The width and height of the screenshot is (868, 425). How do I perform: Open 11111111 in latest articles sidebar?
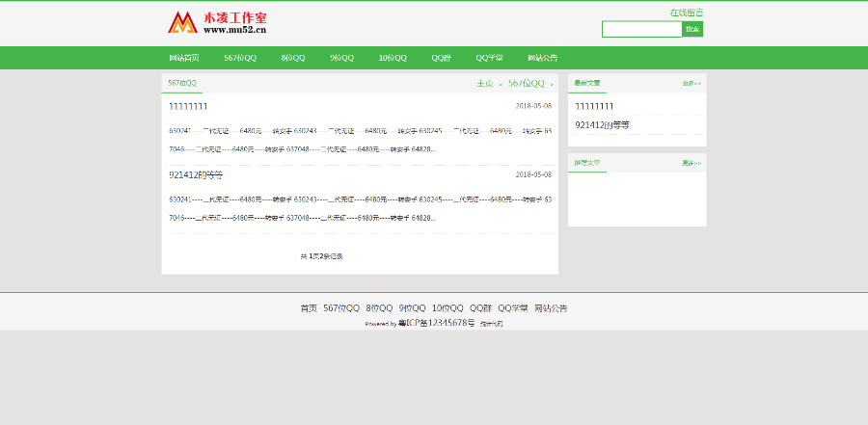pyautogui.click(x=594, y=106)
